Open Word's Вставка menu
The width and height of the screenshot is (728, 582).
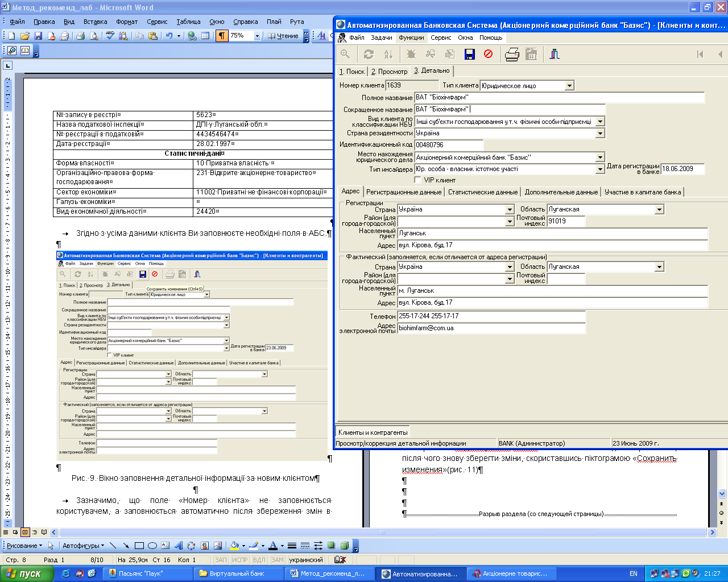click(95, 22)
